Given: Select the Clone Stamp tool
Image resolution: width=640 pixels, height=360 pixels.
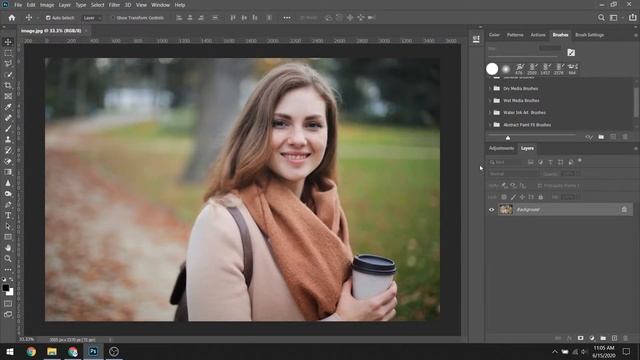Looking at the screenshot, I should click(x=8, y=140).
